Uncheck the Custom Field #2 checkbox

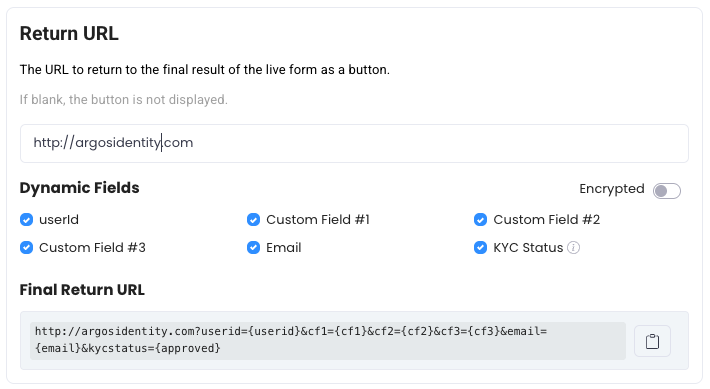480,220
